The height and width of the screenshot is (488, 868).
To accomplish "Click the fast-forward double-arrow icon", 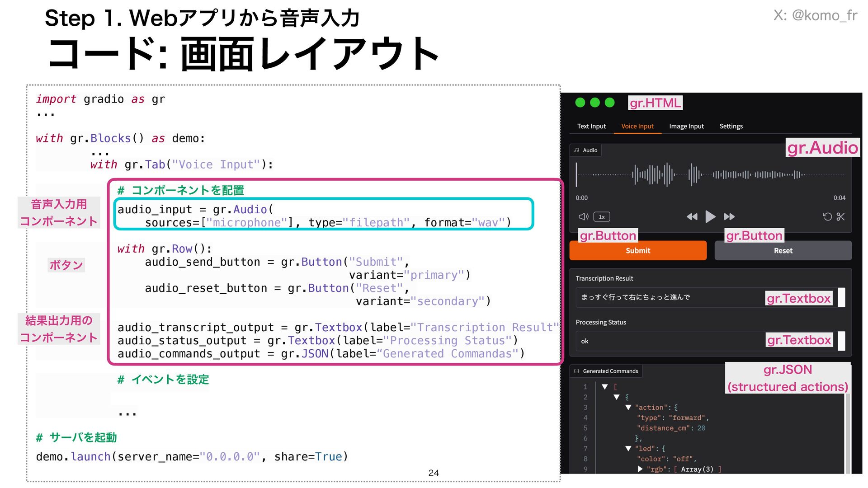I will (729, 217).
